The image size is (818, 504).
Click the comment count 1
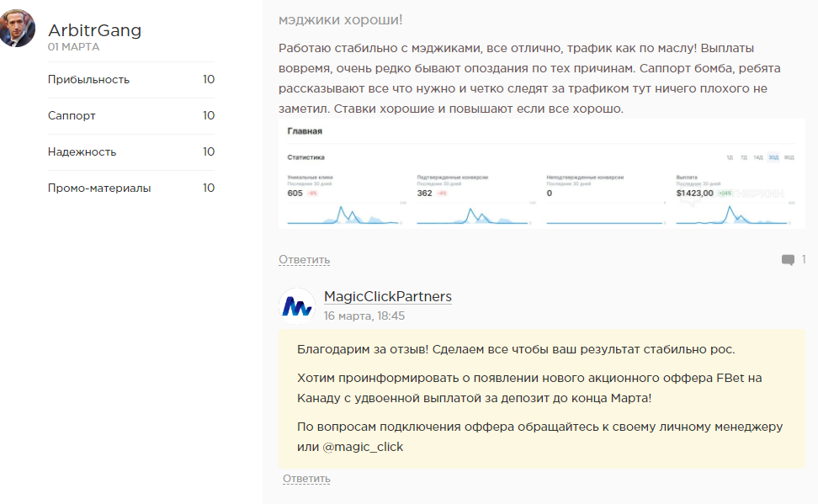(x=804, y=259)
